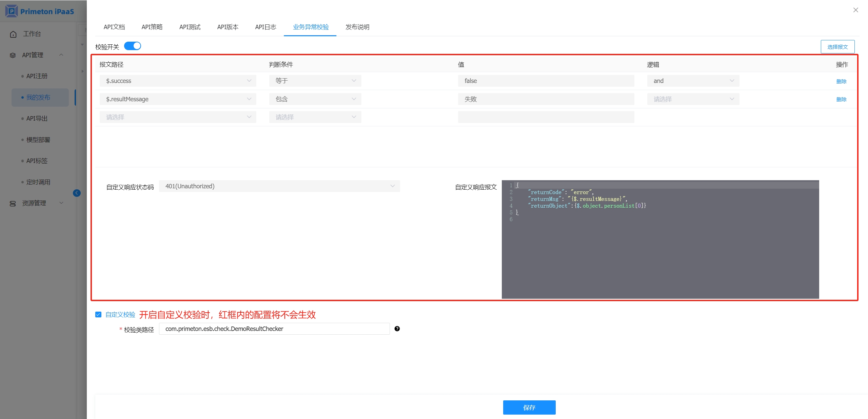Collapse API管理 menu chevron
Viewport: 868px width, 419px height.
pos(61,55)
